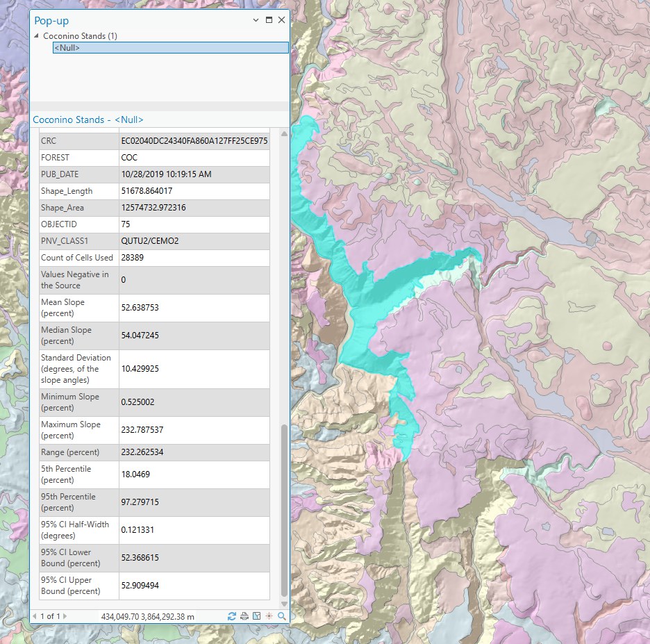Click the print pop-up icon
This screenshot has height=644, width=650.
tap(244, 616)
